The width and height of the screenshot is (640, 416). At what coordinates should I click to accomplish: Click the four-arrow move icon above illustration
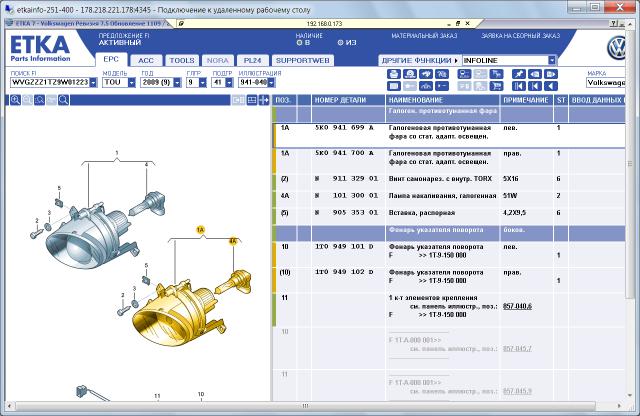coord(264,100)
